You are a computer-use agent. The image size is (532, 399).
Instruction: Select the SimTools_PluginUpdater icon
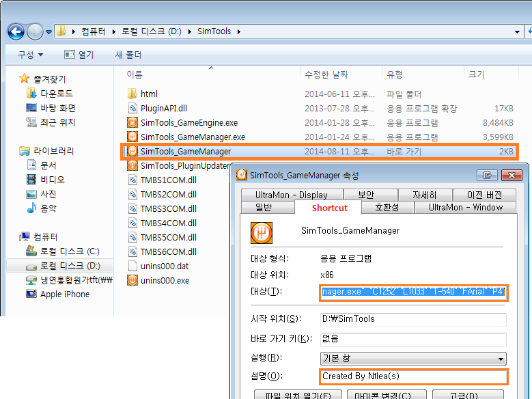tap(132, 166)
